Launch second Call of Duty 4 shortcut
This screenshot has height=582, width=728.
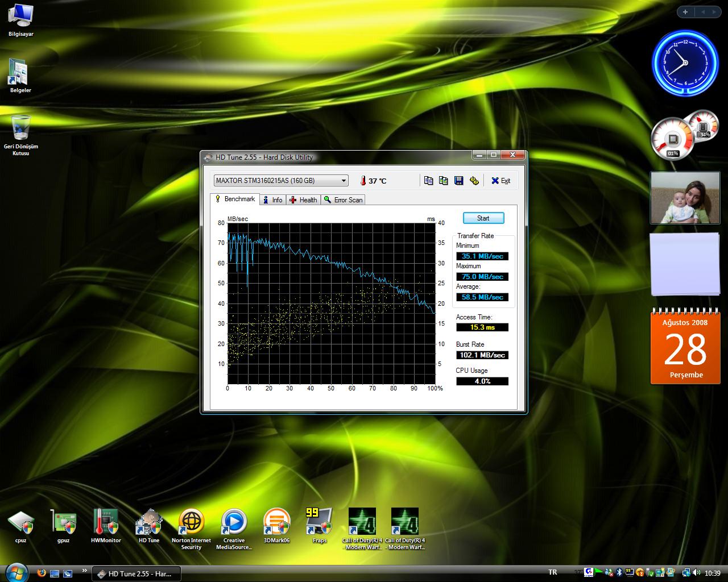(x=405, y=529)
